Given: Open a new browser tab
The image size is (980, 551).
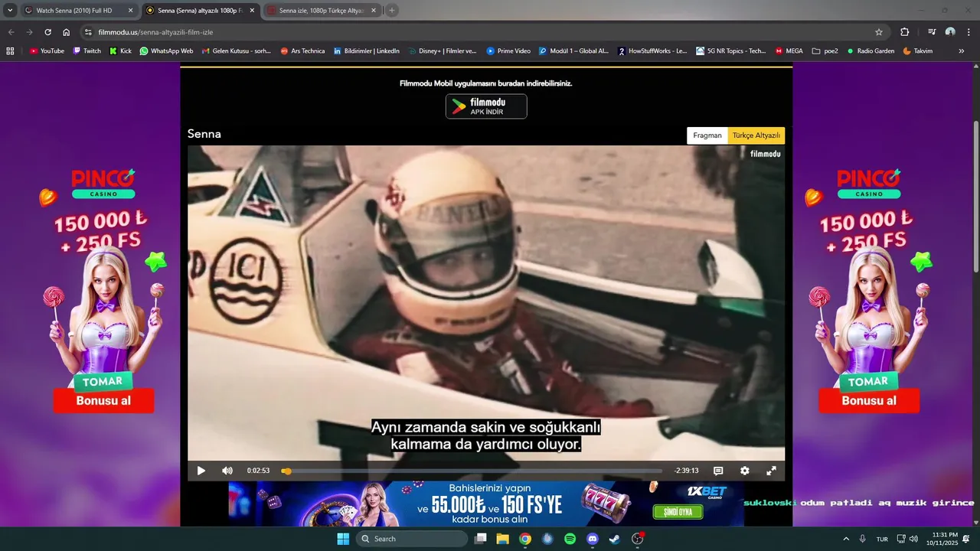Looking at the screenshot, I should click(392, 11).
